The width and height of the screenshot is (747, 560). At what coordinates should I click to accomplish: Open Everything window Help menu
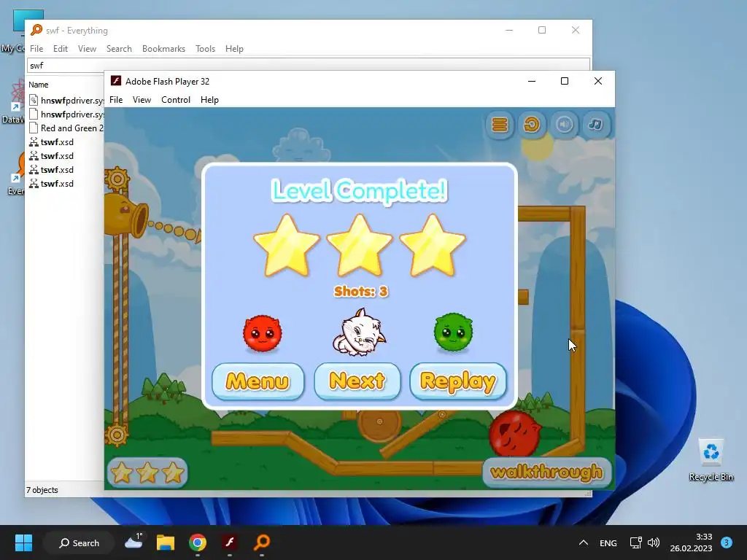[x=234, y=49]
